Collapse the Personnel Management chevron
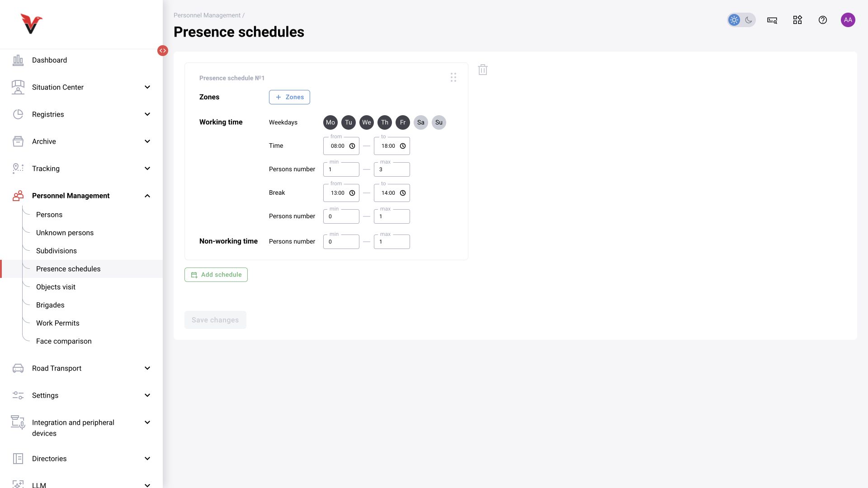 click(x=147, y=196)
